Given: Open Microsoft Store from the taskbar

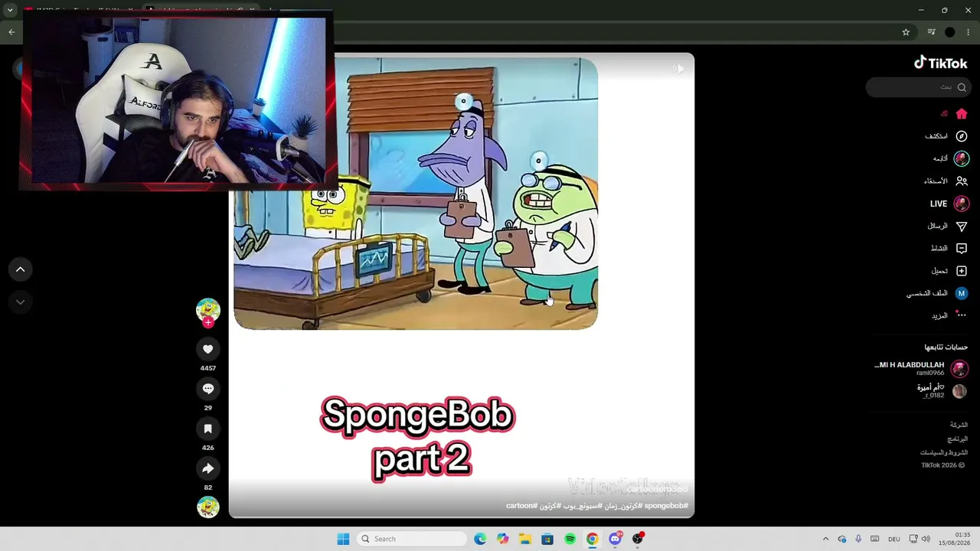Looking at the screenshot, I should [547, 539].
